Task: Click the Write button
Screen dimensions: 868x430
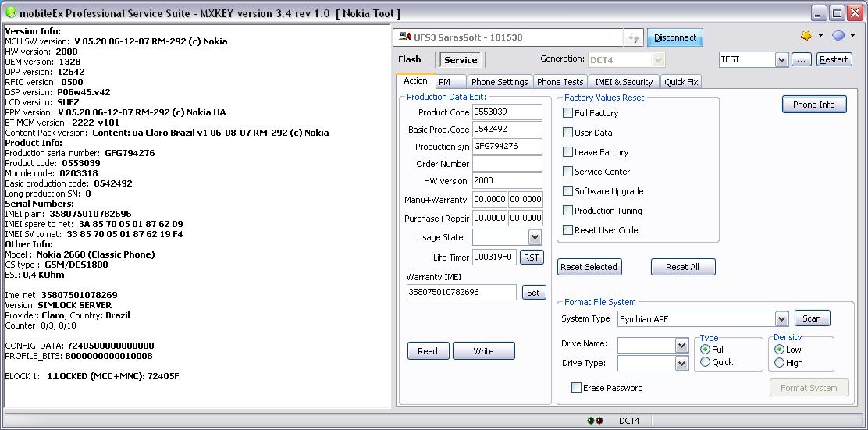Action: pyautogui.click(x=483, y=351)
